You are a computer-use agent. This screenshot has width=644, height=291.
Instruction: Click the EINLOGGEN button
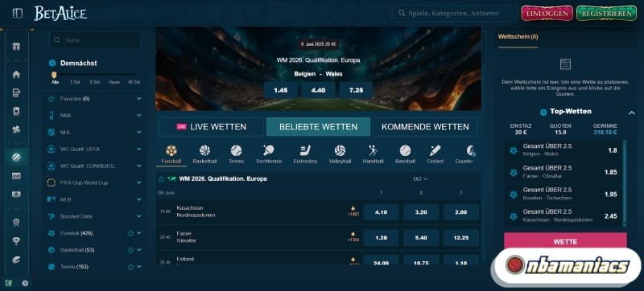pos(547,13)
